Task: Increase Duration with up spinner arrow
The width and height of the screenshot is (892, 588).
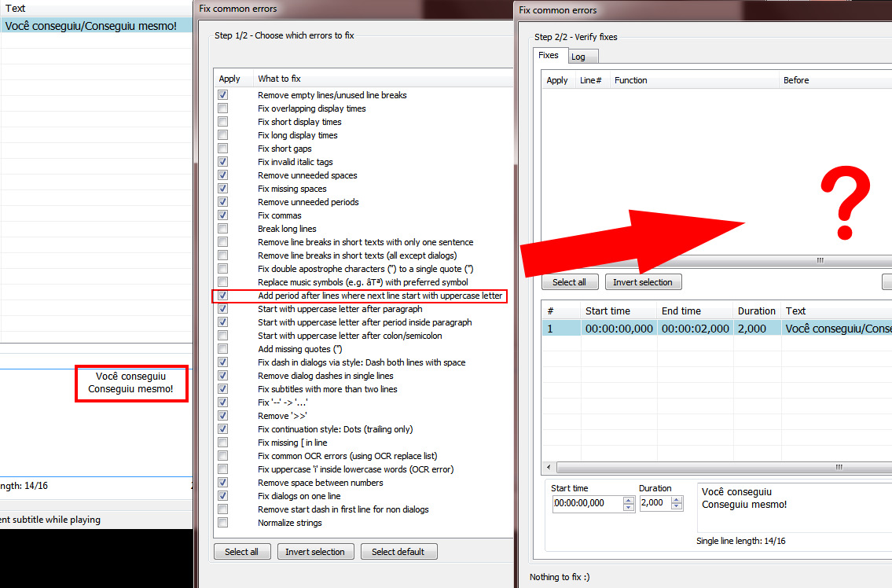Action: (677, 500)
